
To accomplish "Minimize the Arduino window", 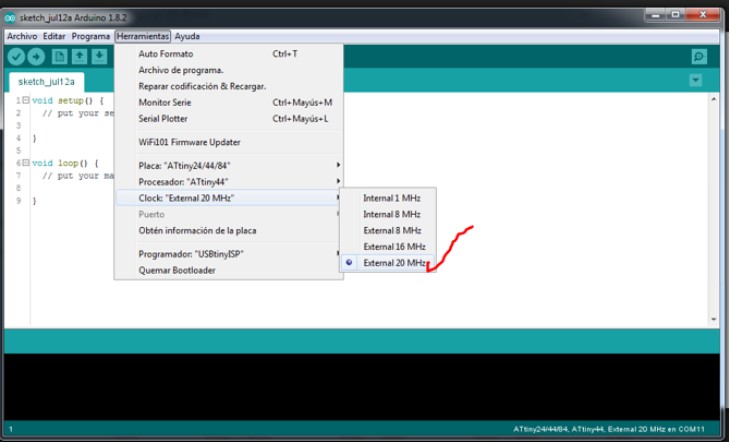I will [655, 15].
